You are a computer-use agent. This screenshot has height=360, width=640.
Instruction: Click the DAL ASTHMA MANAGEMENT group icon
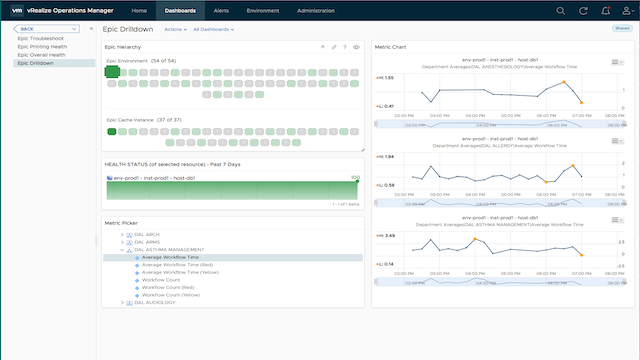[x=129, y=250]
